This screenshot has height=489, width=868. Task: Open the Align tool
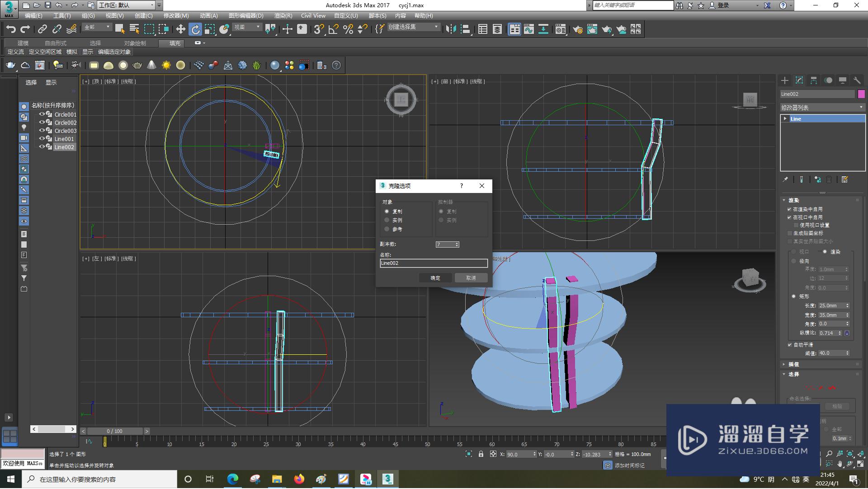465,29
